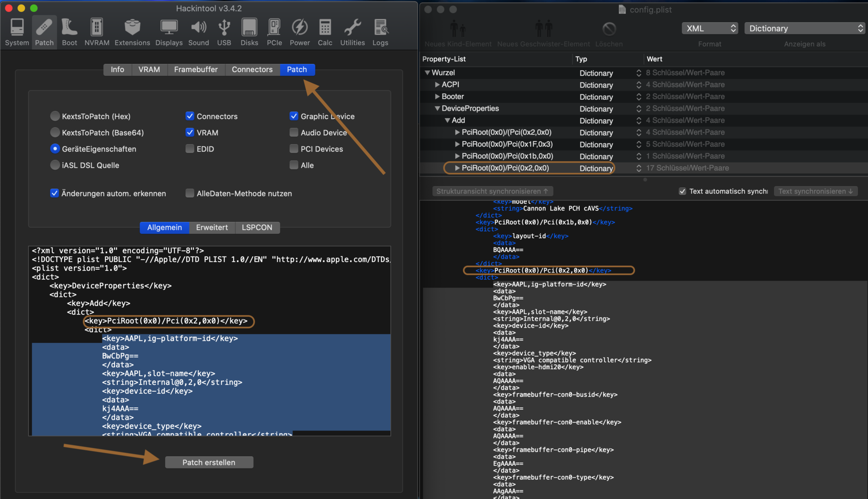Click the Booter type stepper arrows
Viewport: 868px width, 499px height.
point(638,97)
